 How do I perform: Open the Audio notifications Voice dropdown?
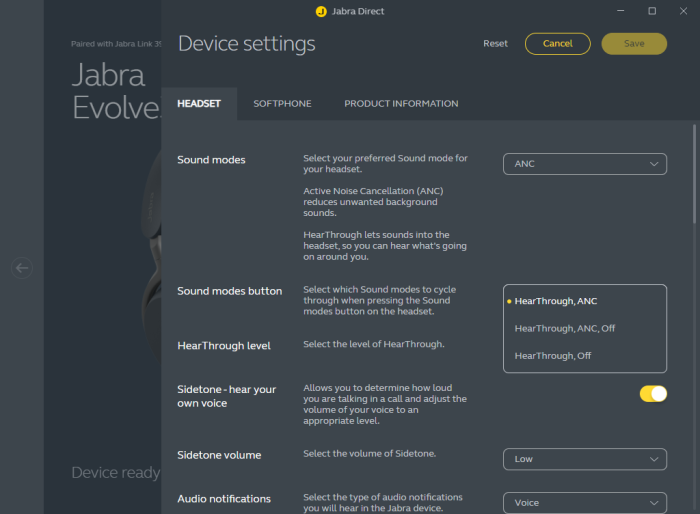tap(585, 503)
